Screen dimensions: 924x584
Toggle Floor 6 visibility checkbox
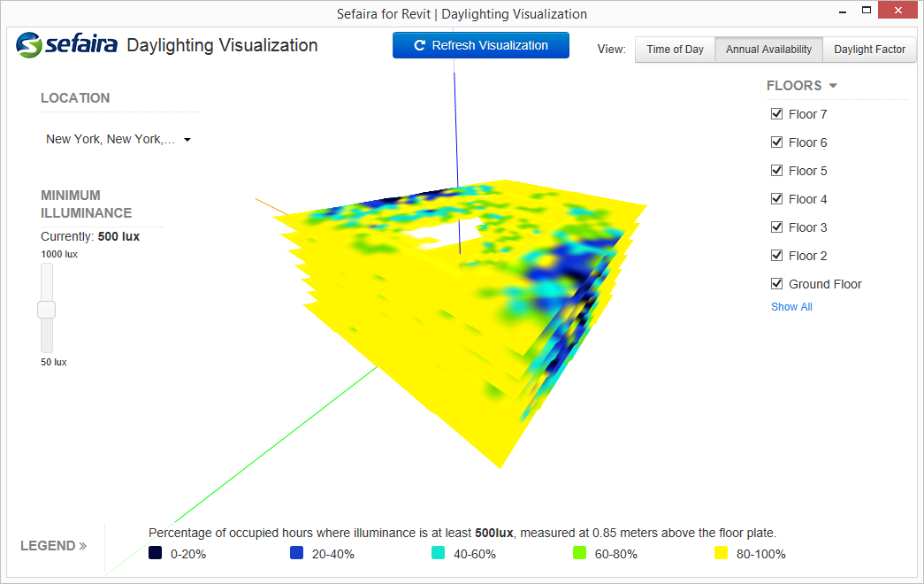(x=777, y=142)
